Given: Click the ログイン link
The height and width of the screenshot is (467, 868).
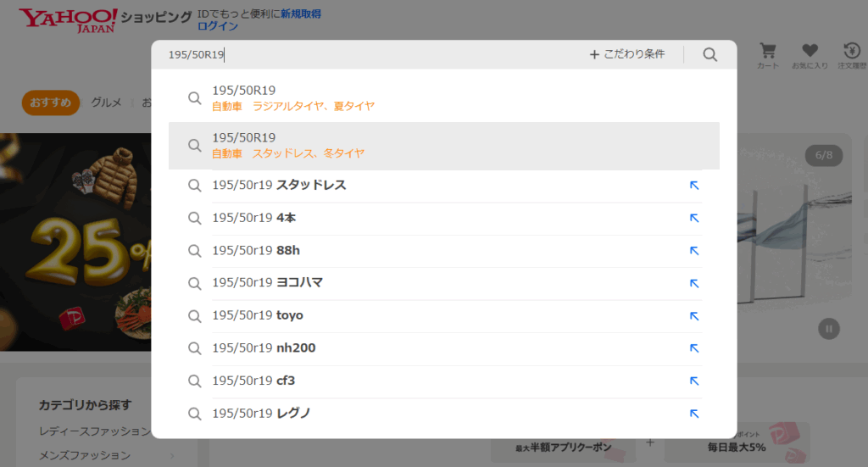Looking at the screenshot, I should 218,26.
